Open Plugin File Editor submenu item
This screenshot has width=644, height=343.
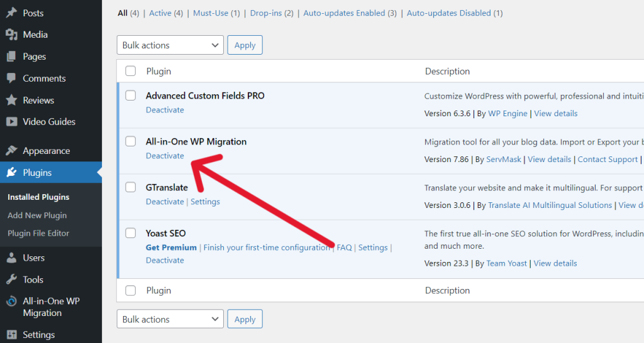(38, 233)
